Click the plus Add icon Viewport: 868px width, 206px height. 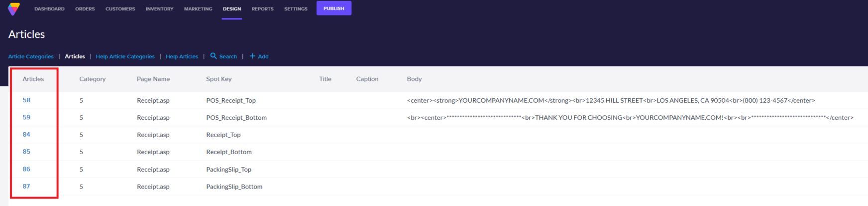coord(252,56)
